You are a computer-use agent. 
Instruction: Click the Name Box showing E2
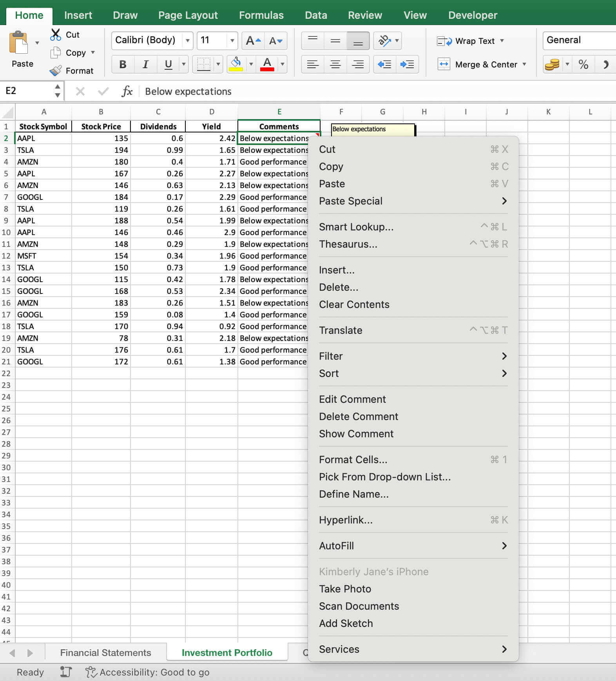coord(27,91)
